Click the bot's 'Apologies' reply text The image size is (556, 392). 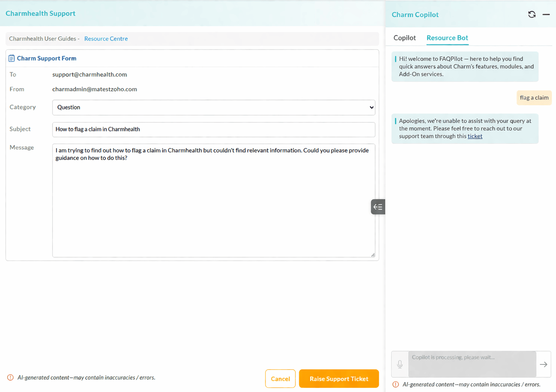pyautogui.click(x=465, y=128)
